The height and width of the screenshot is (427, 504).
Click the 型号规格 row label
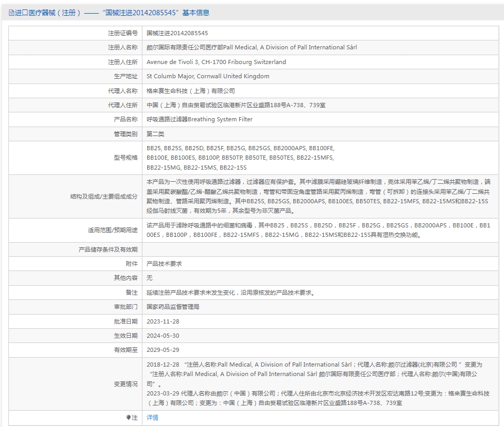pos(126,158)
